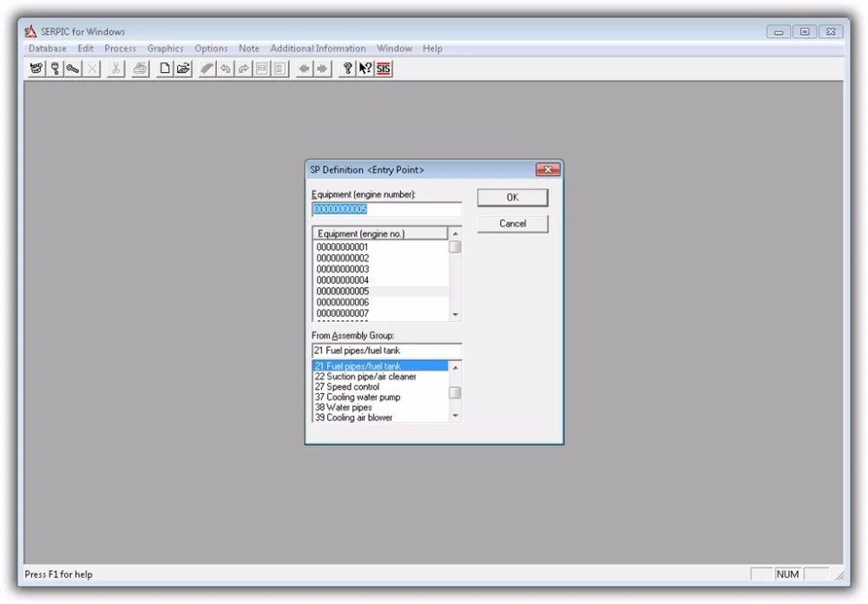Click the question mark help icon
Screen dimensions: 868x604
click(x=347, y=69)
